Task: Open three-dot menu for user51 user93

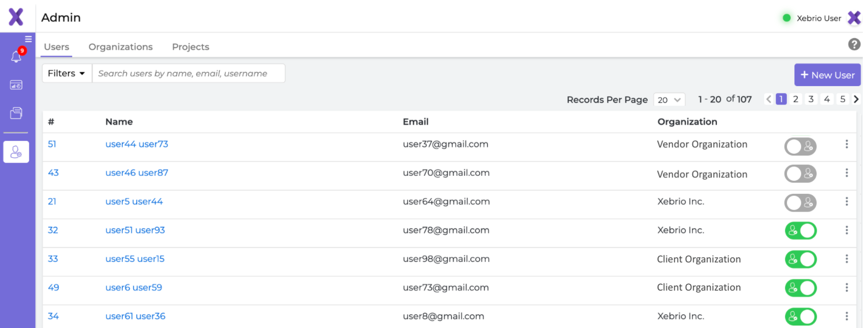Action: tap(846, 230)
